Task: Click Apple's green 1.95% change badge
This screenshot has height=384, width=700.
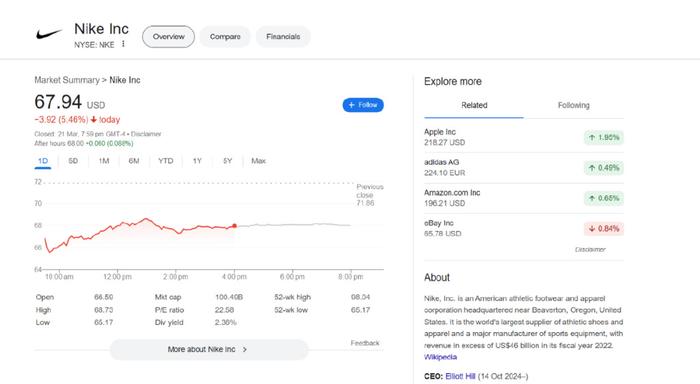Action: (604, 138)
